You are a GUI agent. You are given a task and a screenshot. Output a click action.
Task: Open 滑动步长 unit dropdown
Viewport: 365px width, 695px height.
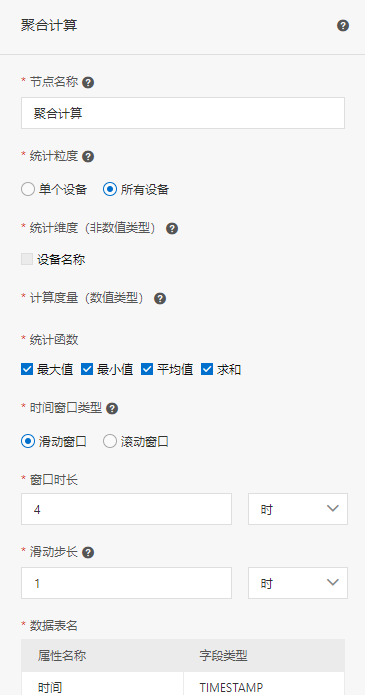[x=298, y=583]
